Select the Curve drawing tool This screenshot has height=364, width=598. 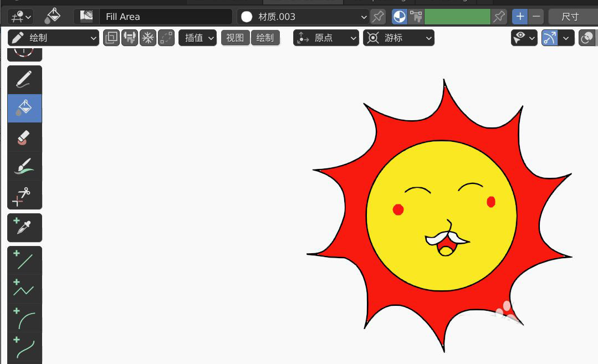(x=24, y=347)
